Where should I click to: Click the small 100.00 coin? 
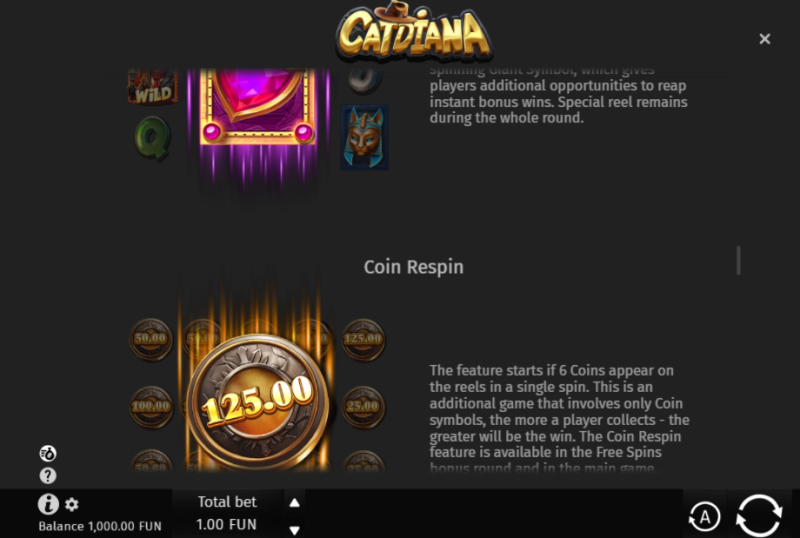151,407
